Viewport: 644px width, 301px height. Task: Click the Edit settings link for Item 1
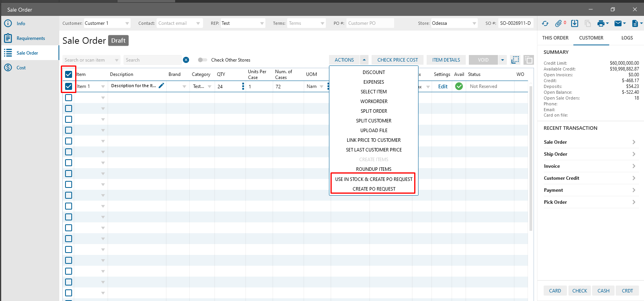[x=443, y=86]
